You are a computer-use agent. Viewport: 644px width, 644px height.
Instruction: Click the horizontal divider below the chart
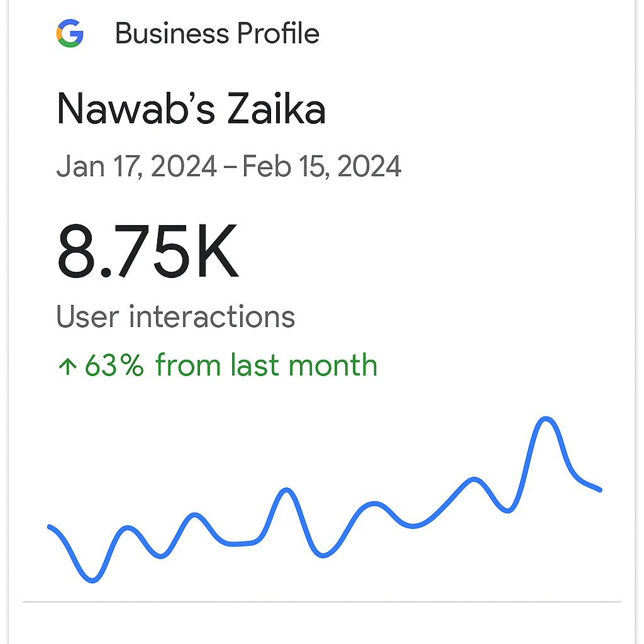pyautogui.click(x=321, y=602)
